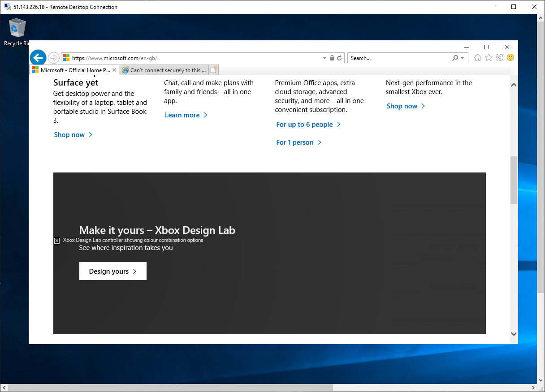Open a new tab with the new tab button
The image size is (545, 392).
214,69
